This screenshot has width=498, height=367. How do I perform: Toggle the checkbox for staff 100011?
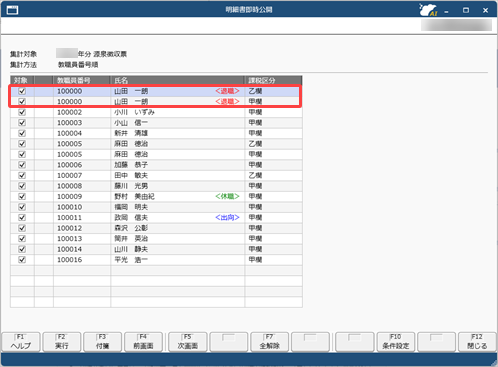point(22,218)
